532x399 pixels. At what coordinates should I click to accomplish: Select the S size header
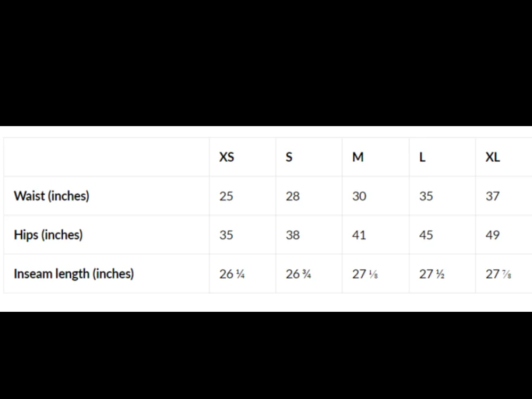[289, 157]
